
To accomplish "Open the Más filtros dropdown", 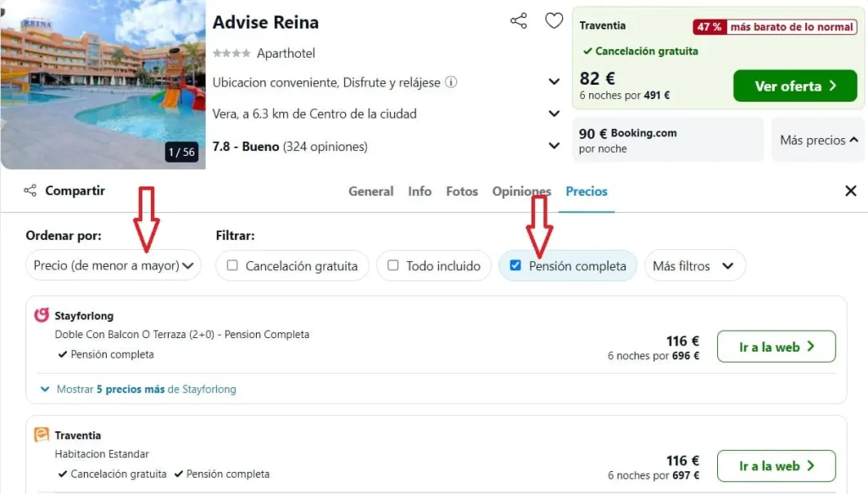I will pos(695,265).
